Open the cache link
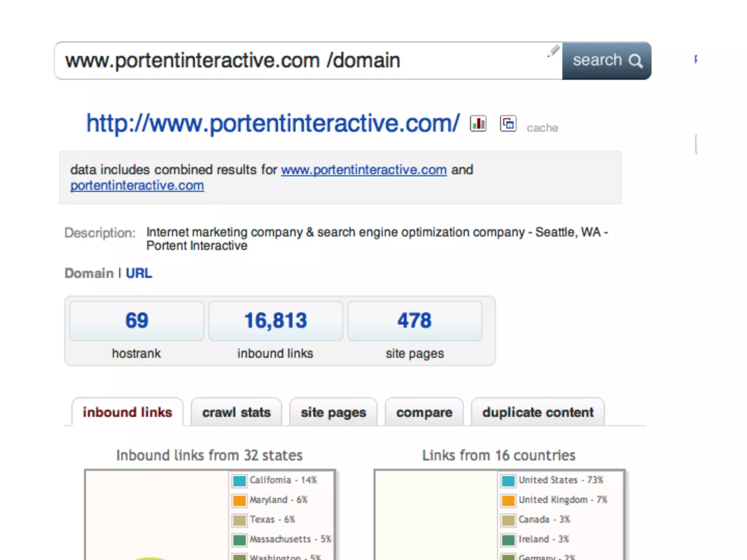Image resolution: width=747 pixels, height=560 pixels. tap(542, 128)
